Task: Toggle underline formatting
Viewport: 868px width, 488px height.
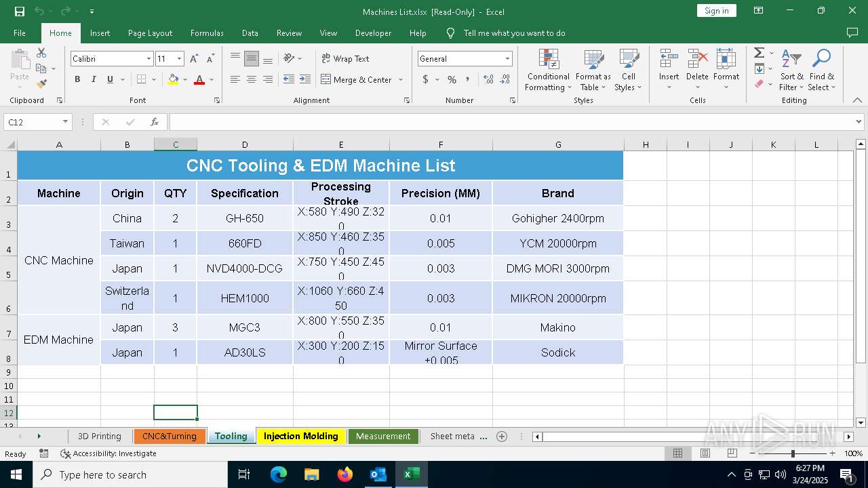Action: point(110,79)
